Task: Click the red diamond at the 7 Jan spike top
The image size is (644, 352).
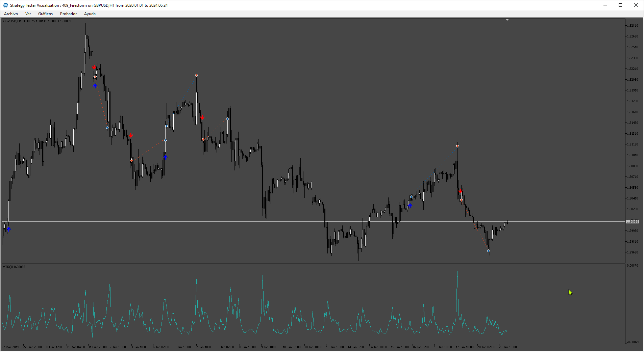Action: [x=196, y=75]
